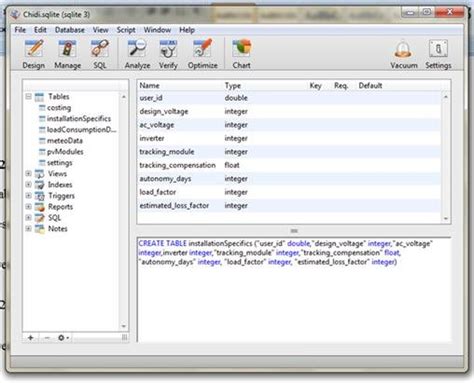Expand the Triggers node
Screen dimensions: 474x383
point(28,195)
